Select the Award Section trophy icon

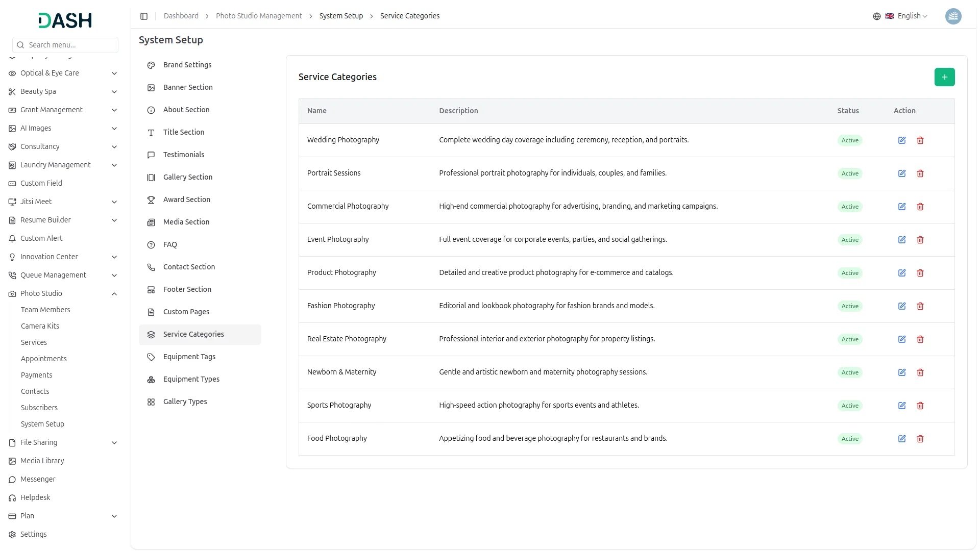[x=150, y=199]
